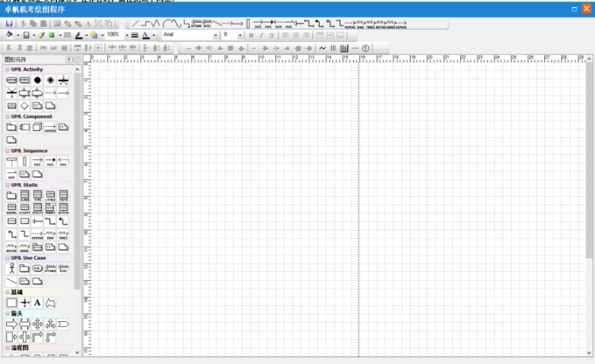This screenshot has width=595, height=364.
Task: Click the grid table icon in toolbar
Action: tap(344, 48)
